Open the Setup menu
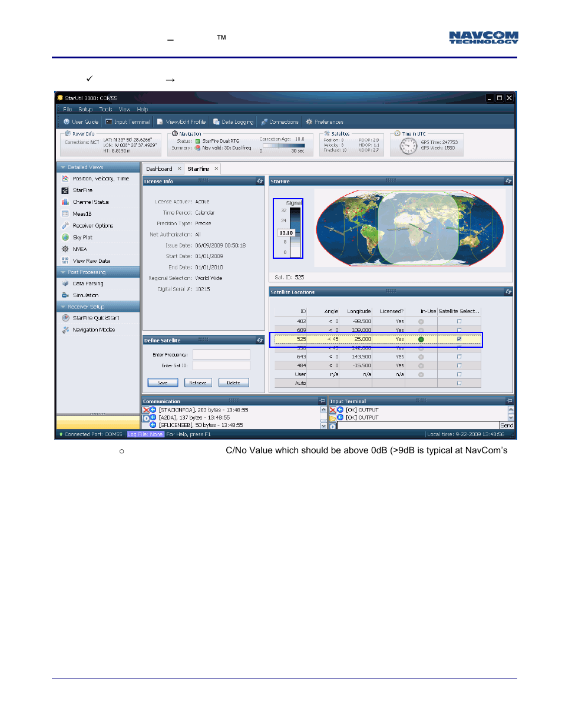Screen dimensions: 562x728 click(x=85, y=110)
